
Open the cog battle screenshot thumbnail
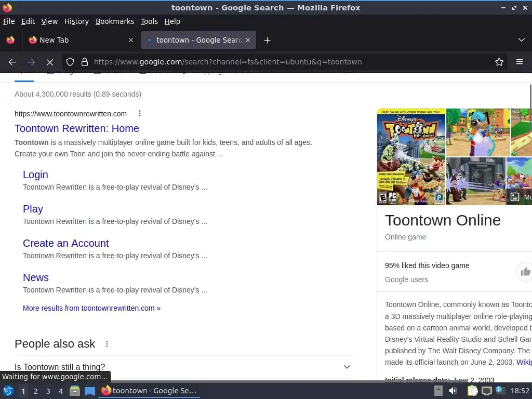(x=476, y=181)
